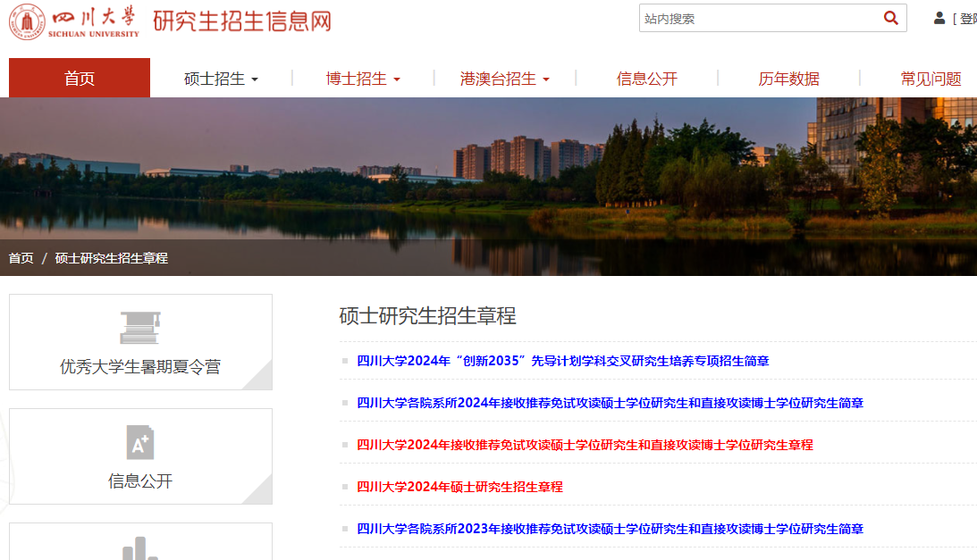Open 信息公开 from the navigation bar
This screenshot has width=977, height=560.
[646, 78]
